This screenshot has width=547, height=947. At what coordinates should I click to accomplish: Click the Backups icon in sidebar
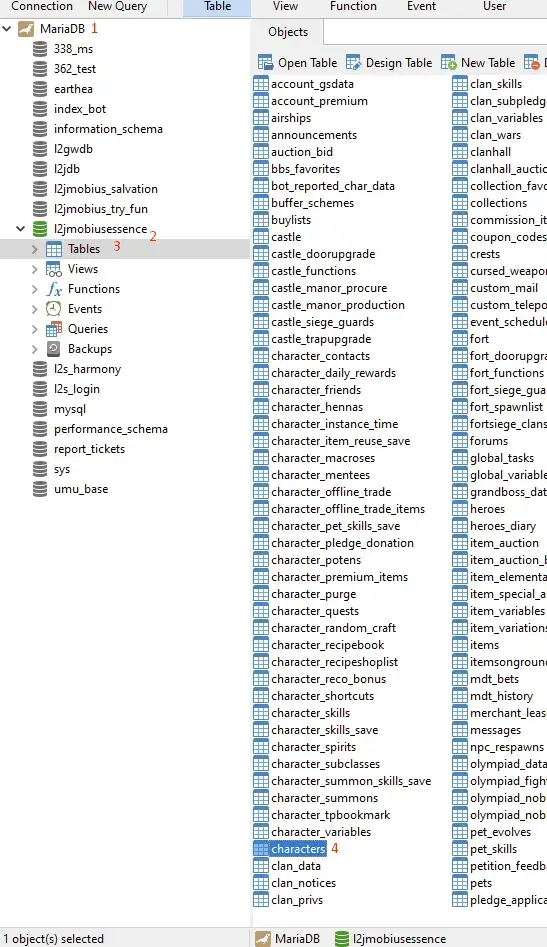tap(54, 348)
